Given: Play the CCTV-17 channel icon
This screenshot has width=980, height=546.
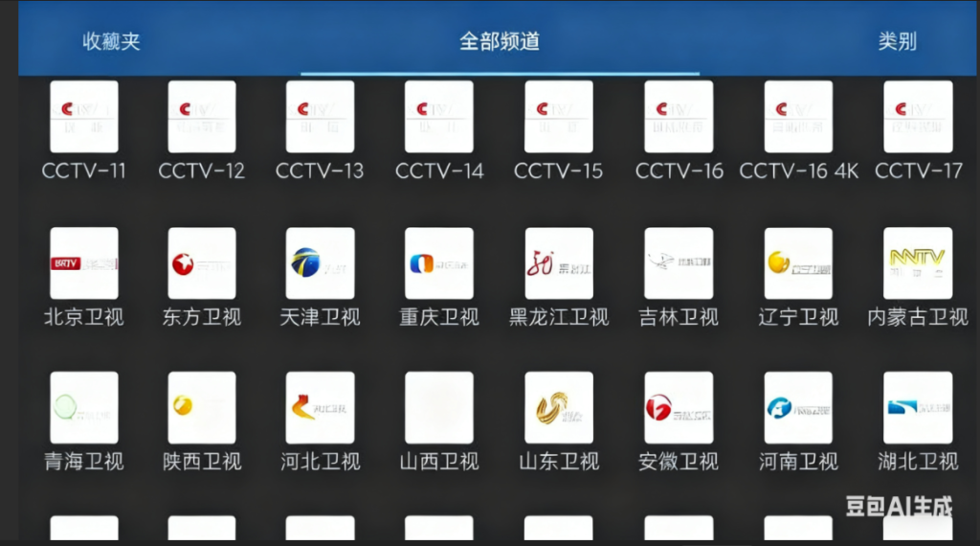Looking at the screenshot, I should click(918, 116).
